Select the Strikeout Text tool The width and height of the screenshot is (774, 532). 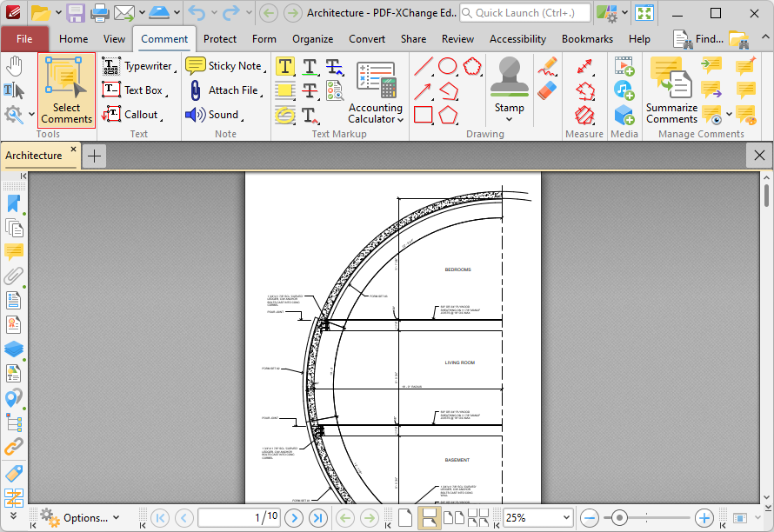tap(310, 90)
